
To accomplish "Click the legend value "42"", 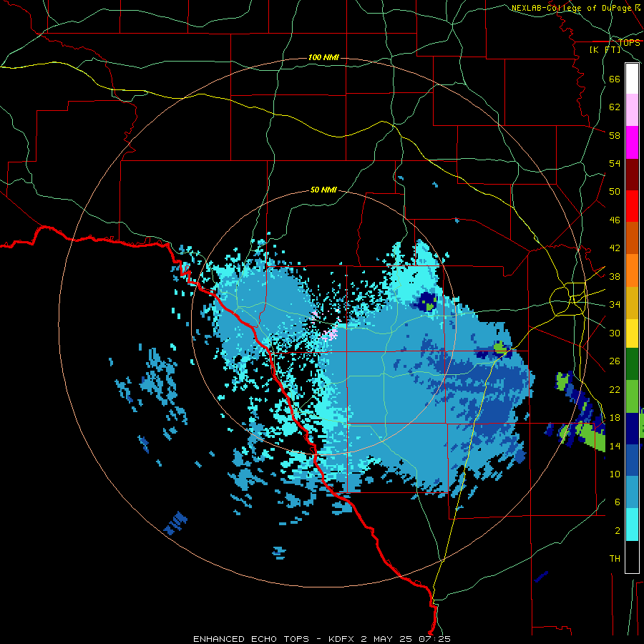I will click(615, 248).
